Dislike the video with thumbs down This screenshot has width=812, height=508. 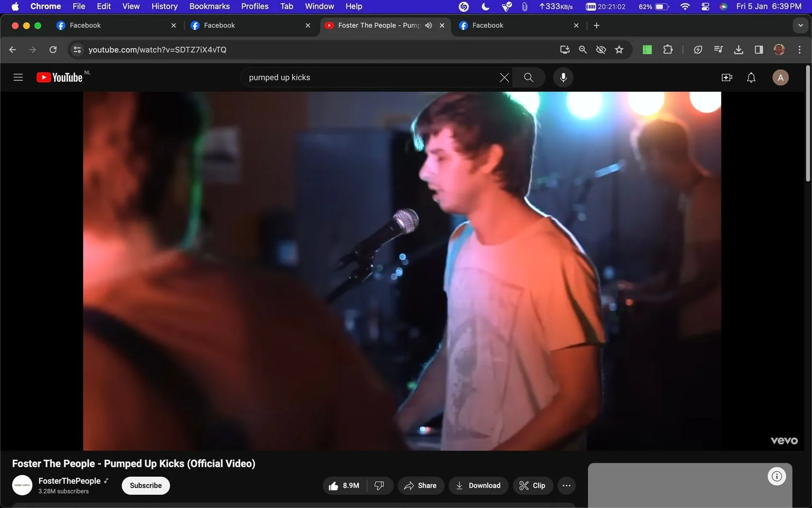coord(380,486)
